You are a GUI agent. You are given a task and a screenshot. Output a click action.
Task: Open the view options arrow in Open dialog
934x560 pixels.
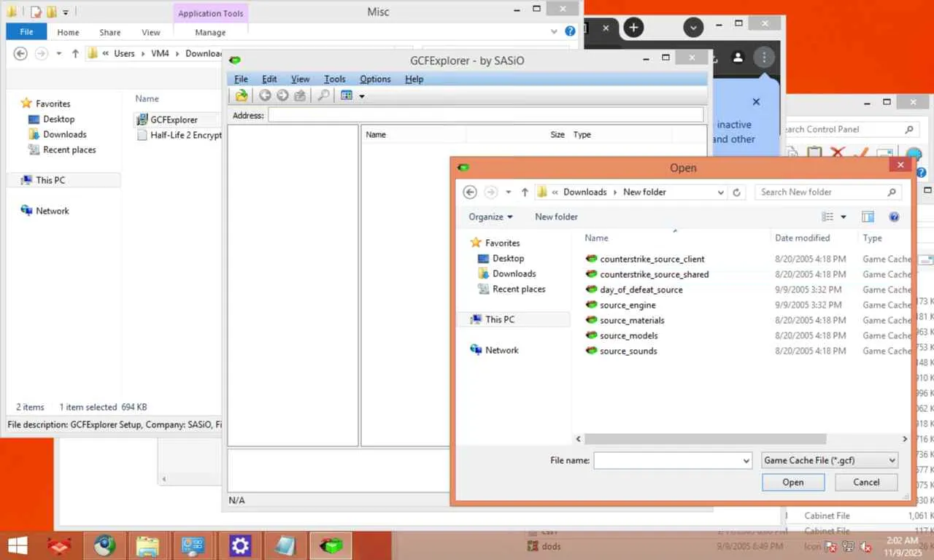(844, 217)
